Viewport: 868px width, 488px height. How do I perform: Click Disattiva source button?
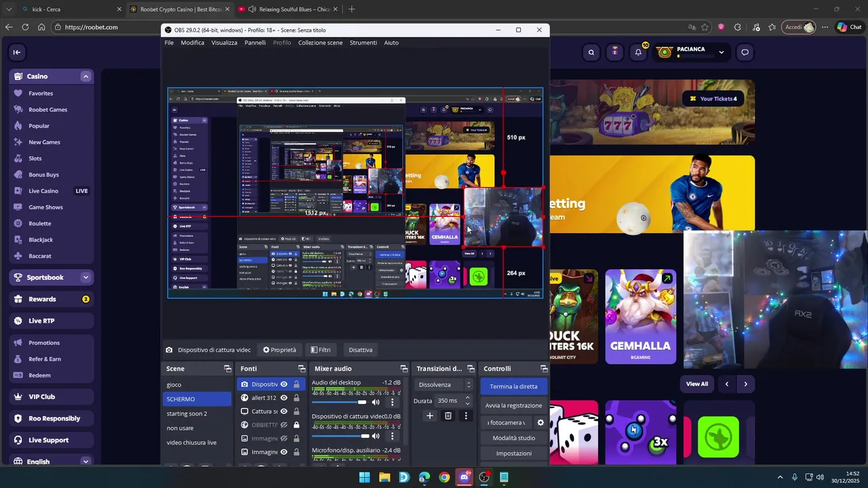[360, 350]
